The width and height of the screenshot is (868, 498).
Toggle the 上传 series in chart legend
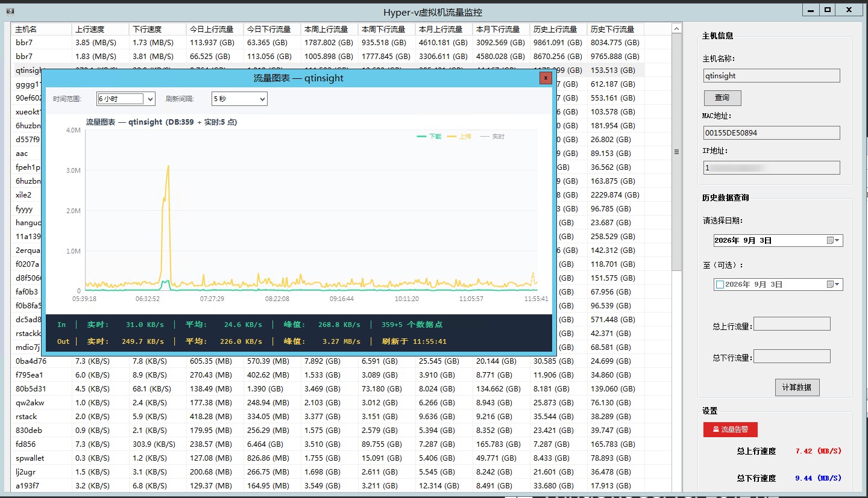coord(459,137)
